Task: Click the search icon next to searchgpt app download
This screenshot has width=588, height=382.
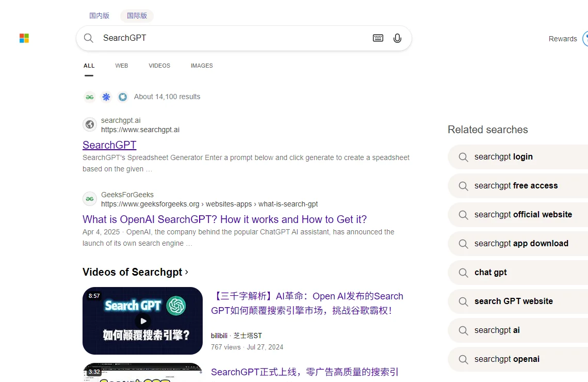Action: 464,244
